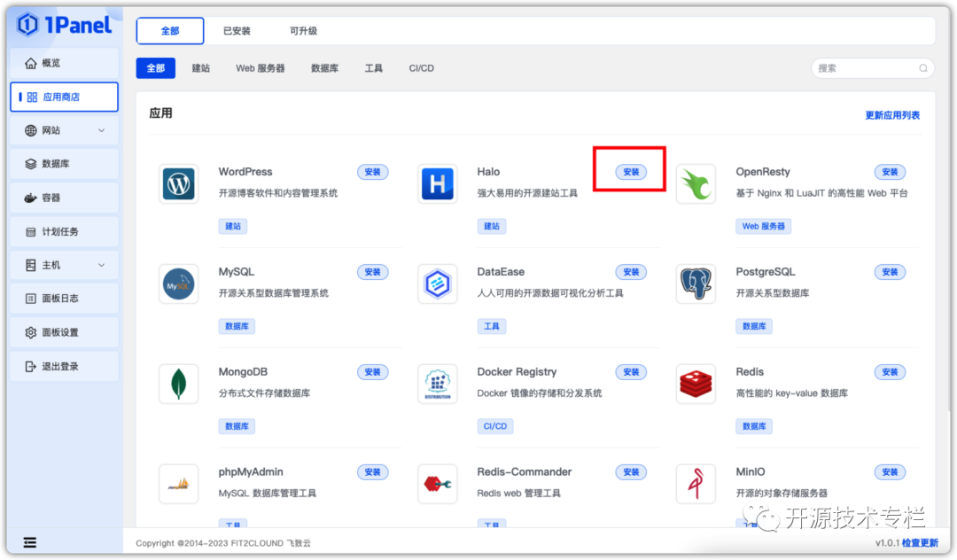The height and width of the screenshot is (560, 957).
Task: Open the Docker Registry icon
Action: click(x=438, y=384)
